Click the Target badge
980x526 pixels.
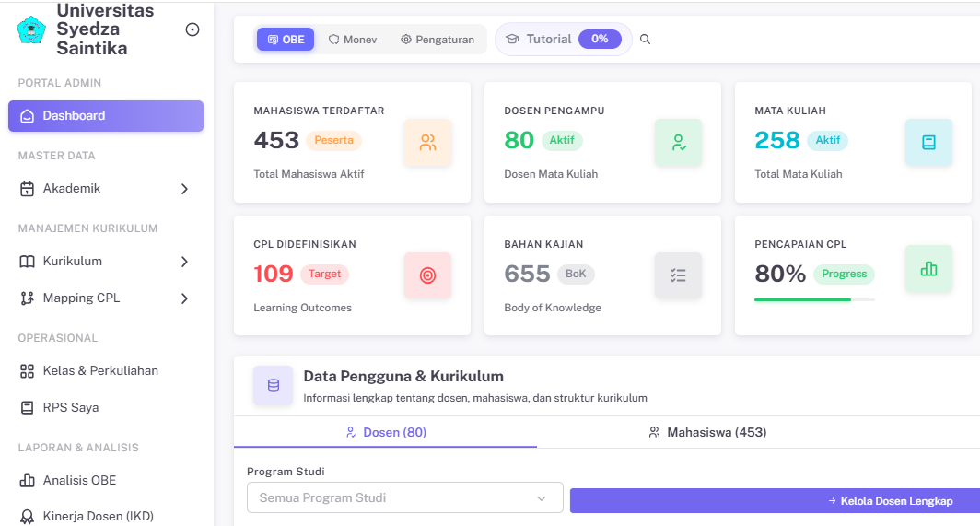coord(324,274)
